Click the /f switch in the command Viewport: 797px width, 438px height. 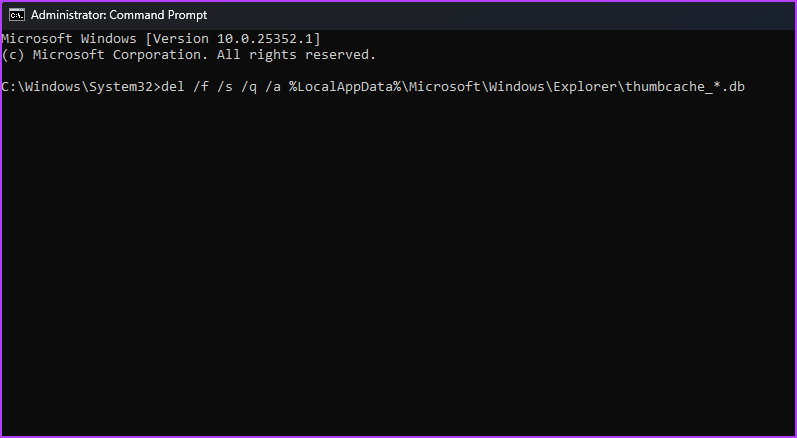click(x=200, y=87)
